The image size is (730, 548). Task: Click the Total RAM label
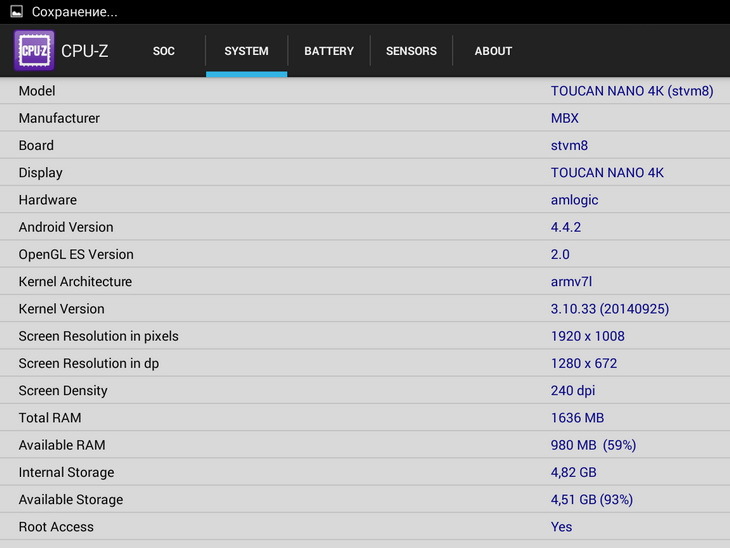pyautogui.click(x=50, y=418)
